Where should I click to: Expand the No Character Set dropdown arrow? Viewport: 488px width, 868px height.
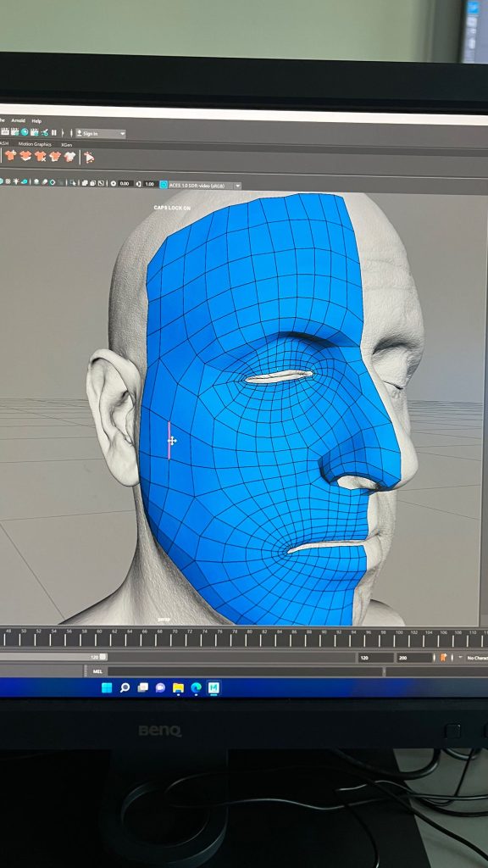coord(460,657)
